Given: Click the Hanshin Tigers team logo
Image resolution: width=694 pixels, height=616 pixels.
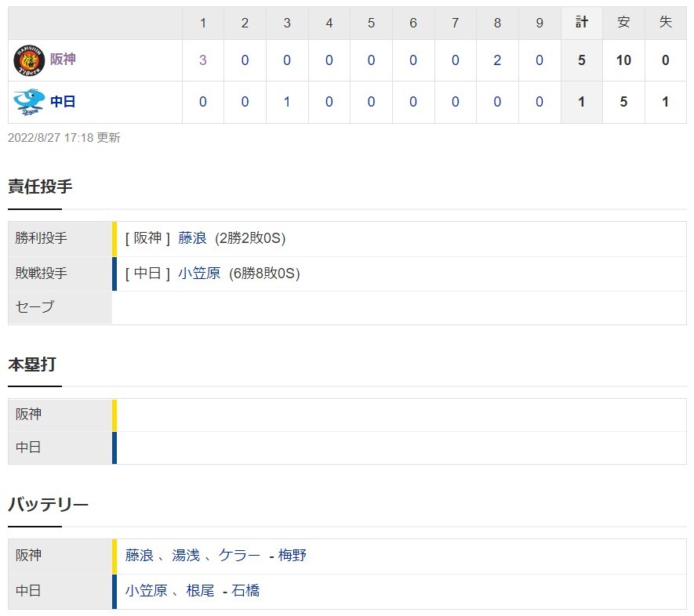Looking at the screenshot, I should (x=29, y=60).
